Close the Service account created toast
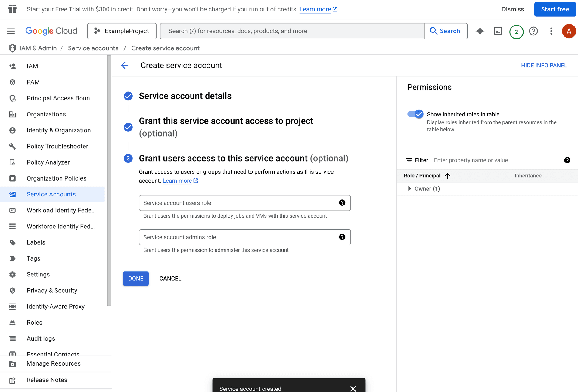Screen dimensions: 578x392 (x=353, y=389)
